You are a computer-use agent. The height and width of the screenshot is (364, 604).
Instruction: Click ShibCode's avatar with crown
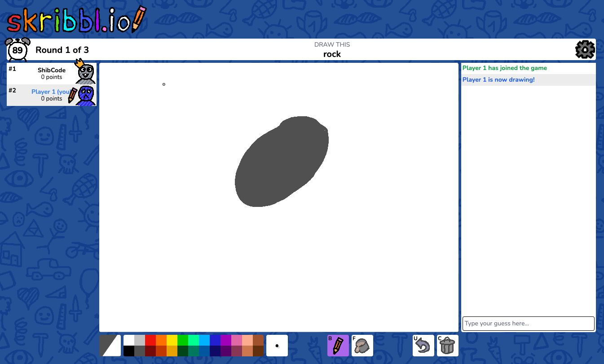85,72
